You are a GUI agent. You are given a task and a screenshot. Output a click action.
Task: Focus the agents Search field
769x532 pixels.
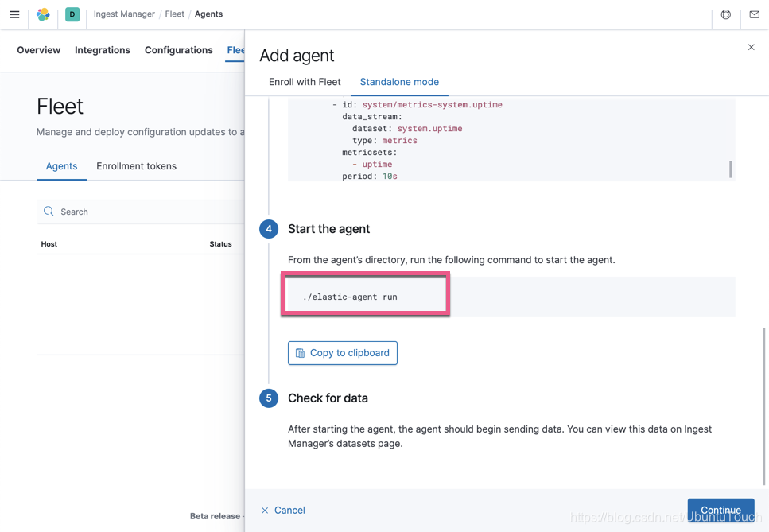click(x=142, y=212)
